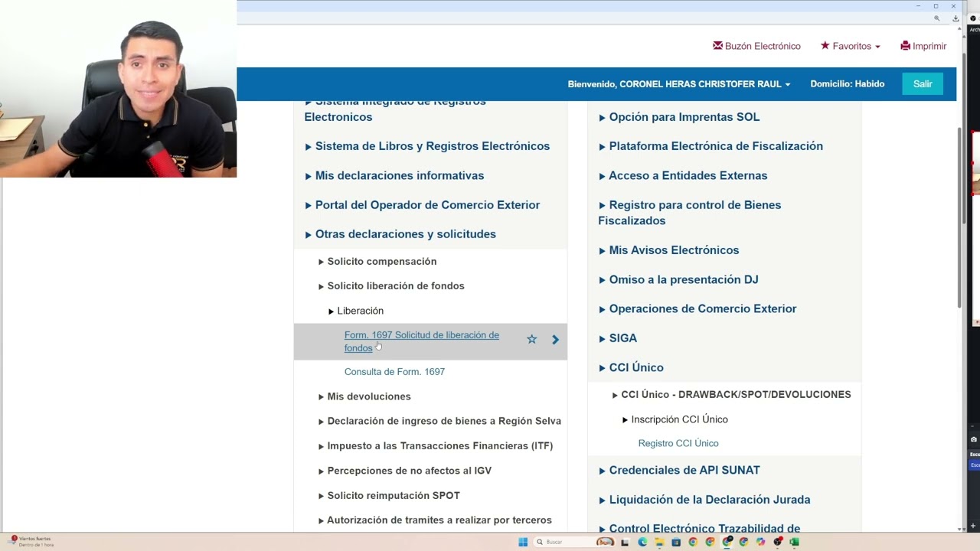Viewport: 980px width, 551px height.
Task: Open the chevron arrow on the Form. 1697 row
Action: coord(556,340)
